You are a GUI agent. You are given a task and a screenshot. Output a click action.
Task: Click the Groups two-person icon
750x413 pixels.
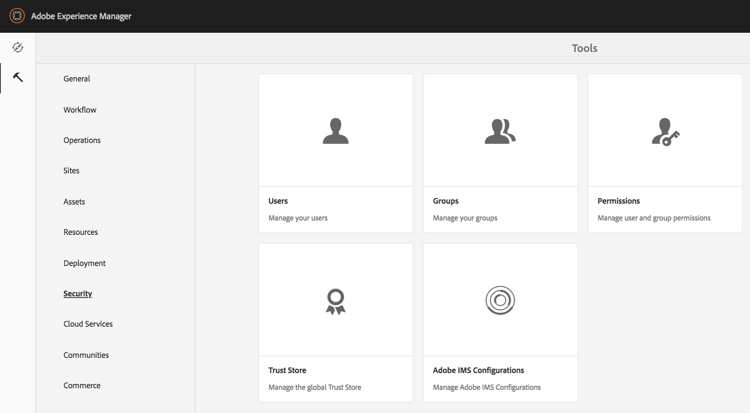click(500, 131)
